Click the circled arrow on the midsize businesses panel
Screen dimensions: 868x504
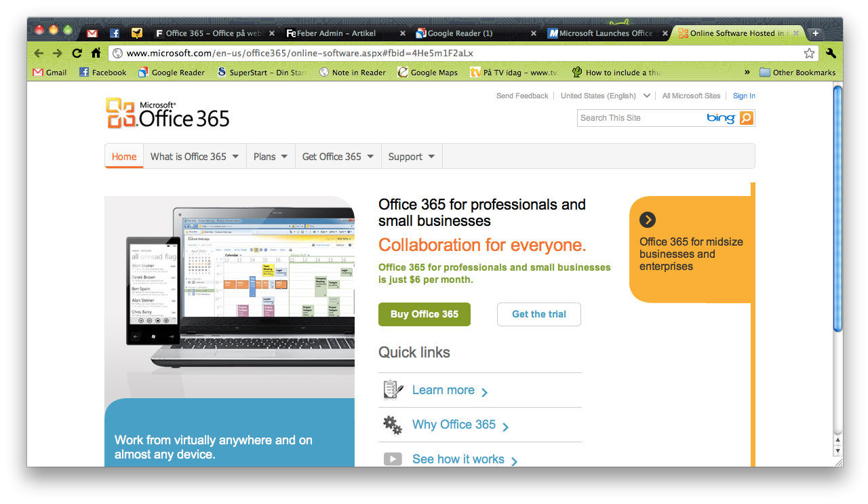tap(648, 220)
